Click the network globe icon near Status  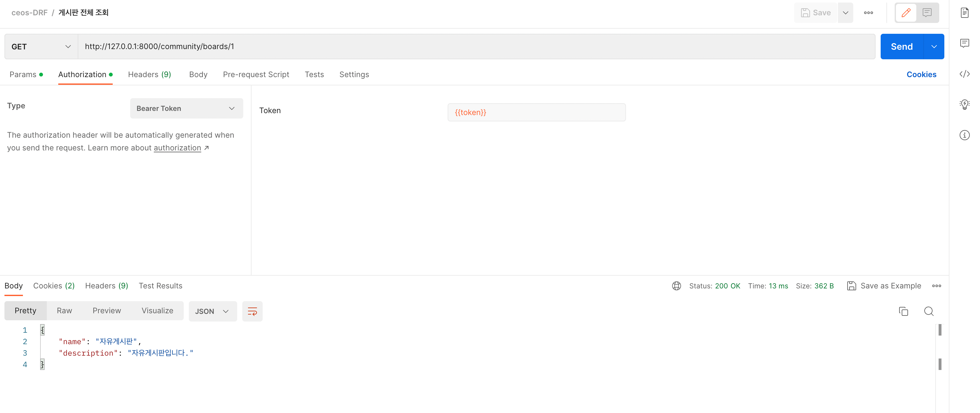[676, 286]
